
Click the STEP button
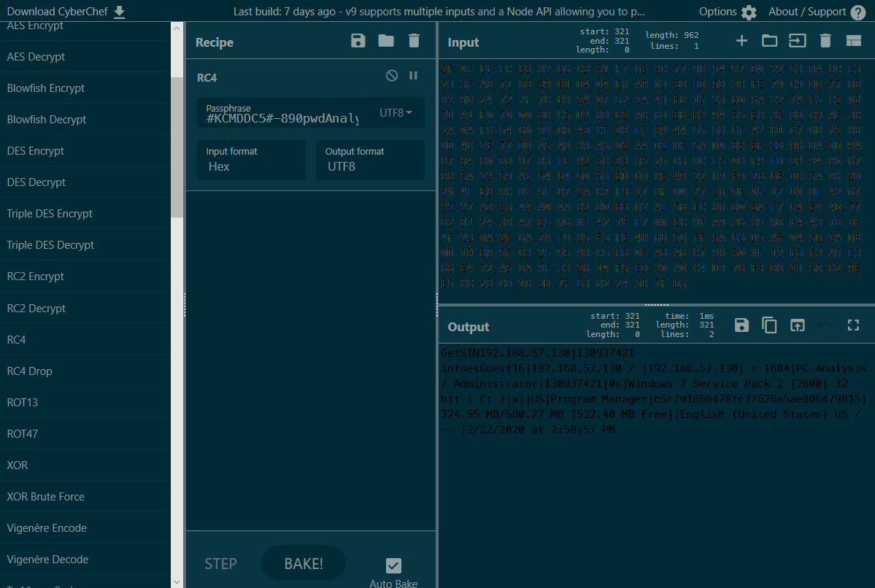point(220,563)
